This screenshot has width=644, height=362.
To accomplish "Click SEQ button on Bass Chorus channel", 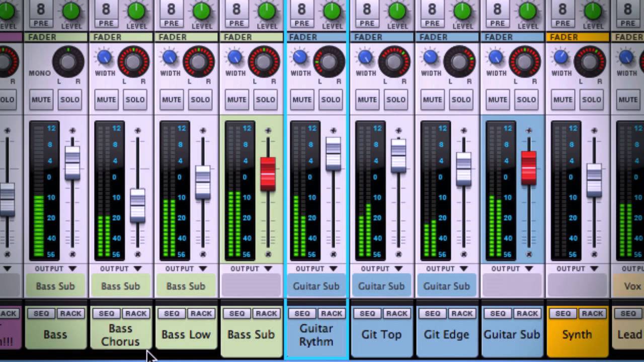I will tap(107, 314).
